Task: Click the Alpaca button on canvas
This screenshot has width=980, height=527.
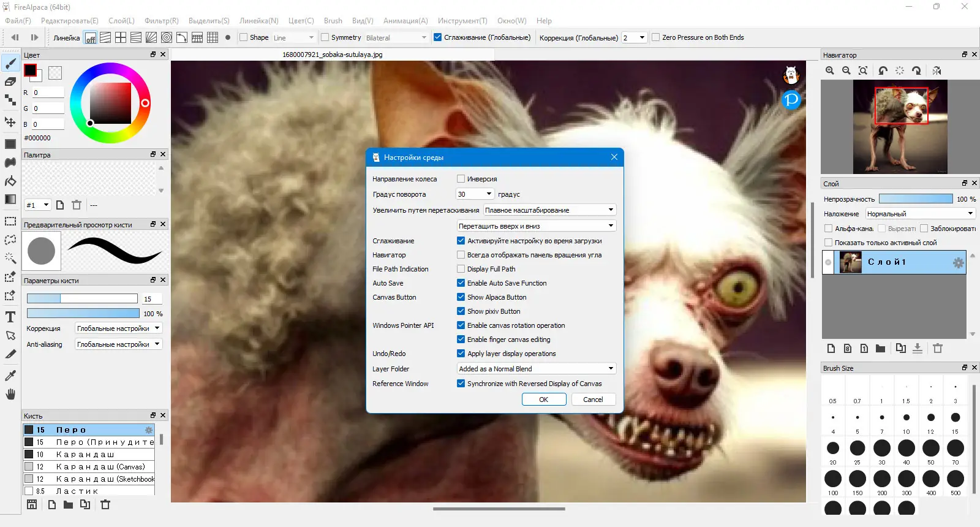Action: click(791, 75)
